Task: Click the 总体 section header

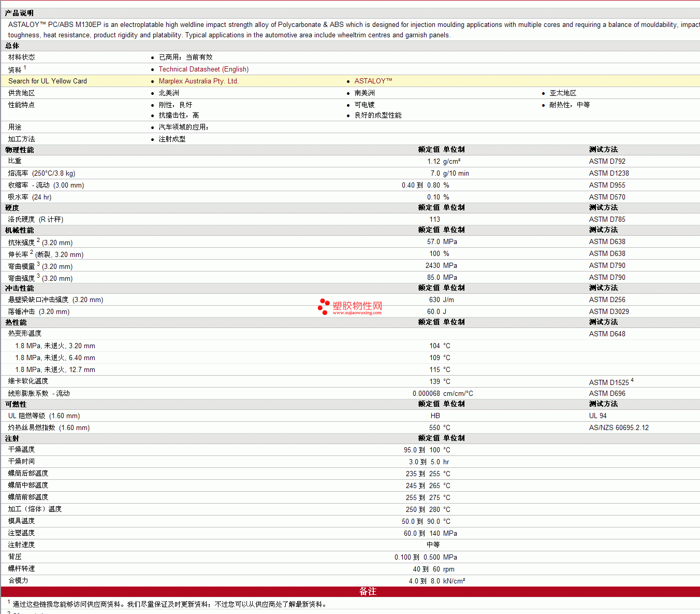Action: [12, 46]
